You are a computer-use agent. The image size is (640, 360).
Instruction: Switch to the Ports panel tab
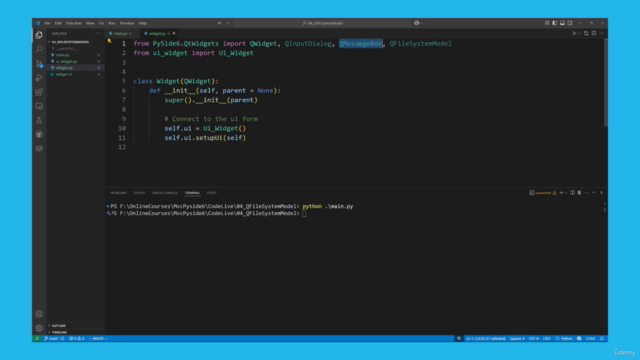pos(211,193)
